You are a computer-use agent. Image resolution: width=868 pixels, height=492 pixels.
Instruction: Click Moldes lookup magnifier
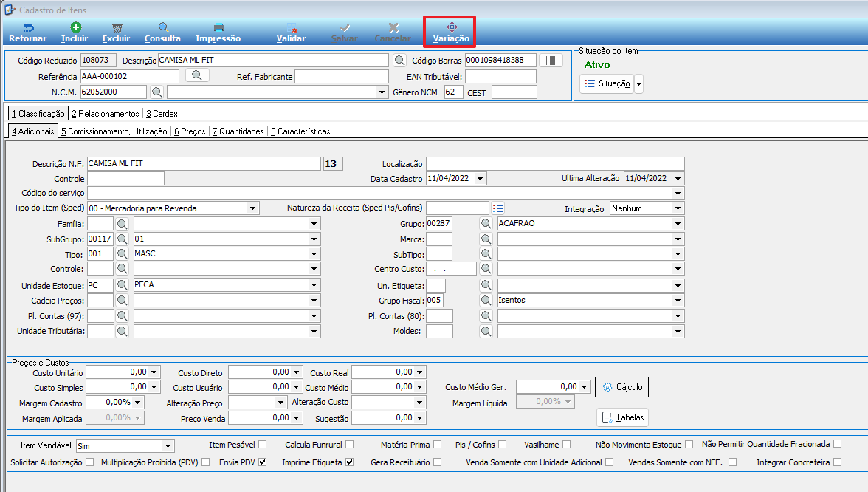click(486, 331)
